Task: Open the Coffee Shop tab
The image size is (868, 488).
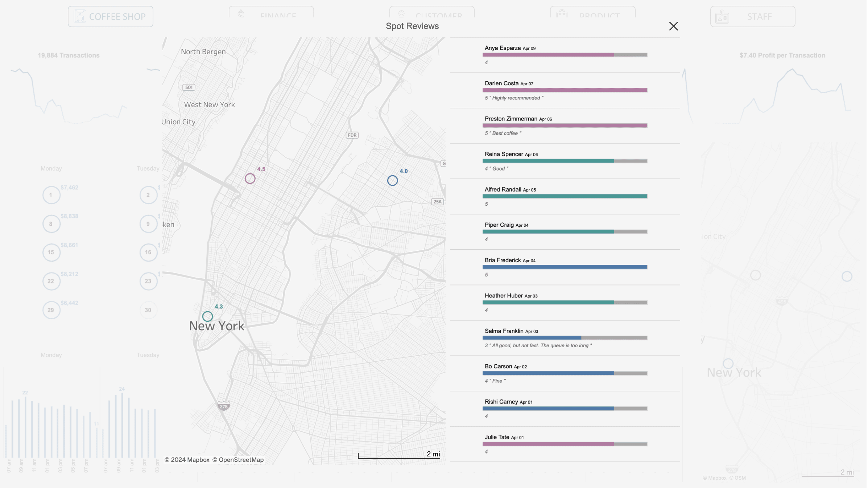Action: click(111, 16)
